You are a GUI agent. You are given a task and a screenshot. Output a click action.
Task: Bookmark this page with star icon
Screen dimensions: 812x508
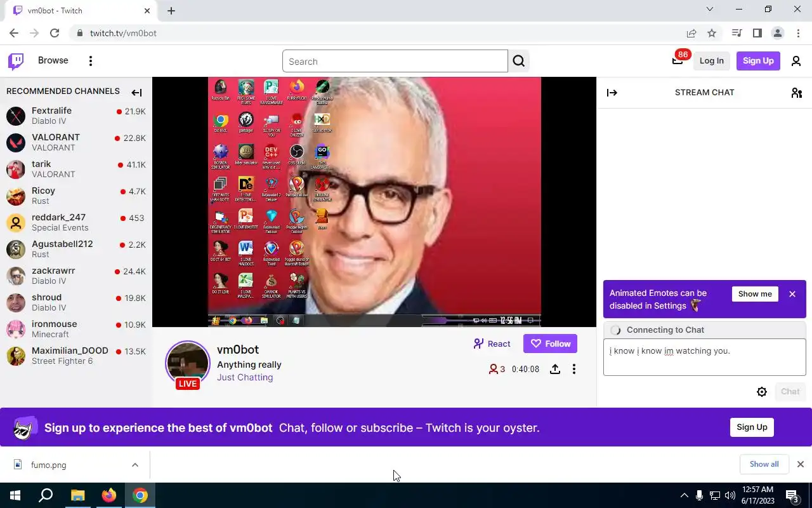pyautogui.click(x=712, y=33)
